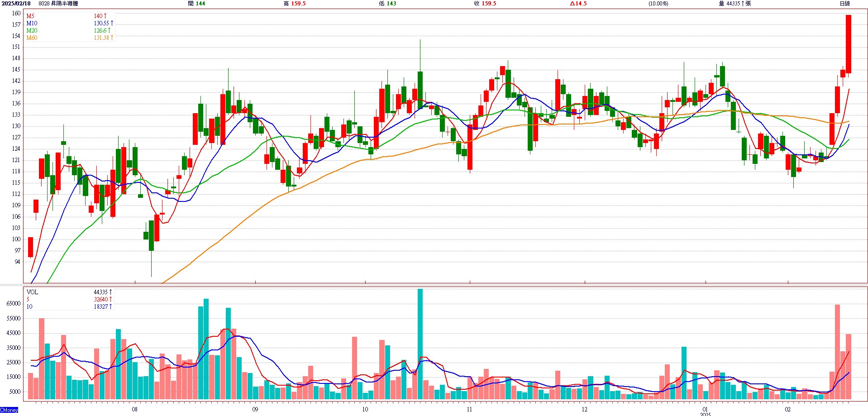Click the 160 price axis label
The width and height of the screenshot is (868, 416).
pyautogui.click(x=16, y=13)
